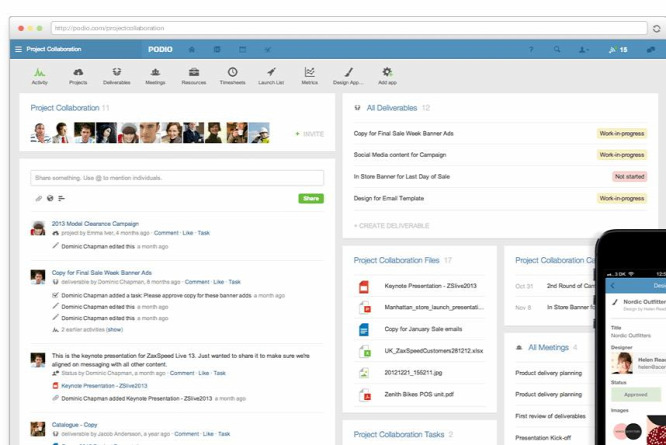
Task: Open UK_ZaxSpeedCustomers281212.xlsx file
Action: 434,351
